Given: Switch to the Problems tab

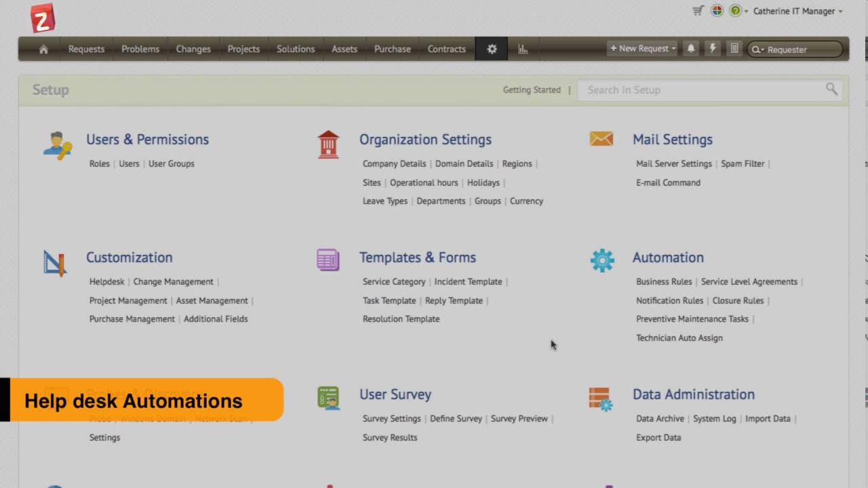Looking at the screenshot, I should click(x=140, y=49).
